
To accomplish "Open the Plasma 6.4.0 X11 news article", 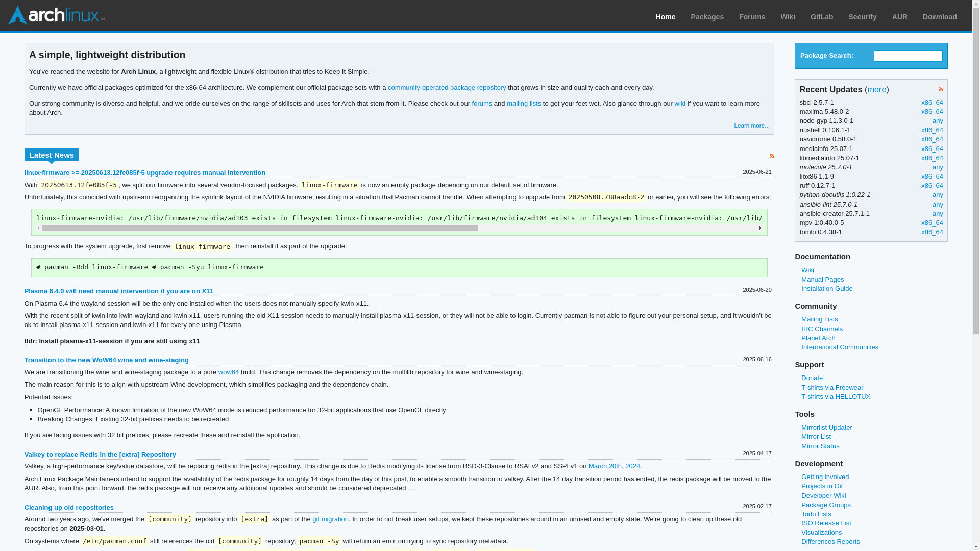I will (x=119, y=291).
